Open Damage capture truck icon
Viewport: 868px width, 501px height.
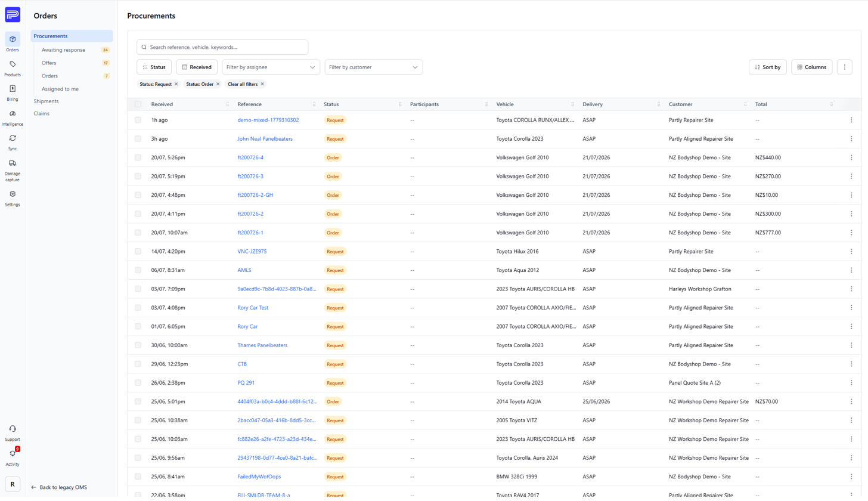(x=13, y=170)
